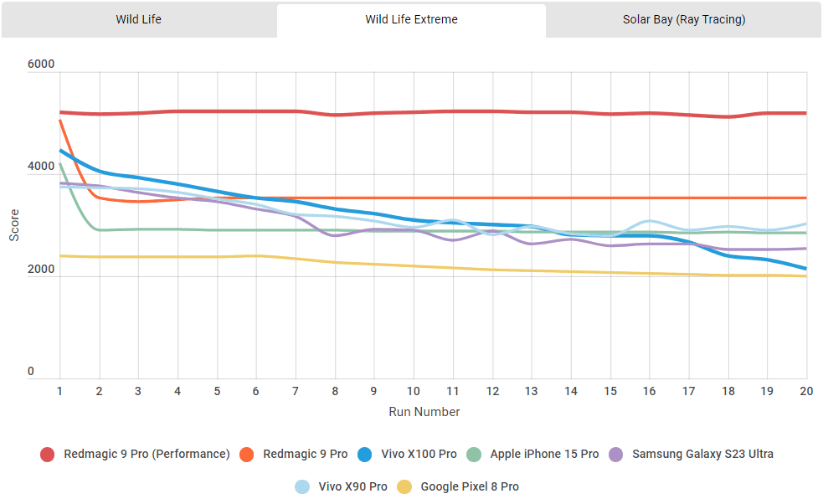Screen dimensions: 823x504
Task: Click the red Redmagic 9 Pro (Performance) legend dot
Action: click(x=49, y=454)
